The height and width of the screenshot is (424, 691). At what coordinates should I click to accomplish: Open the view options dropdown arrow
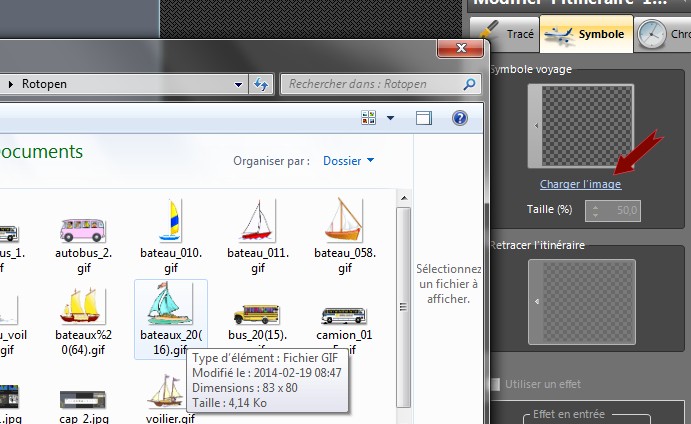tap(390, 118)
